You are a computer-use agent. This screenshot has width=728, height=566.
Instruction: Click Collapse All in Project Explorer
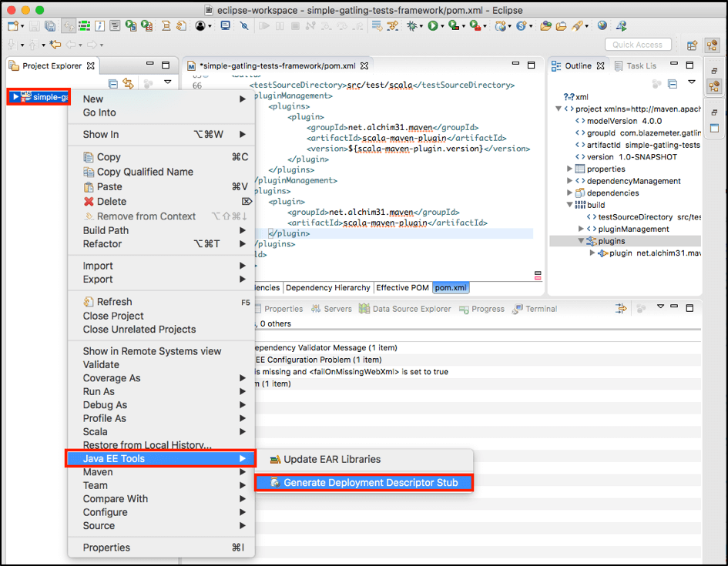click(112, 84)
